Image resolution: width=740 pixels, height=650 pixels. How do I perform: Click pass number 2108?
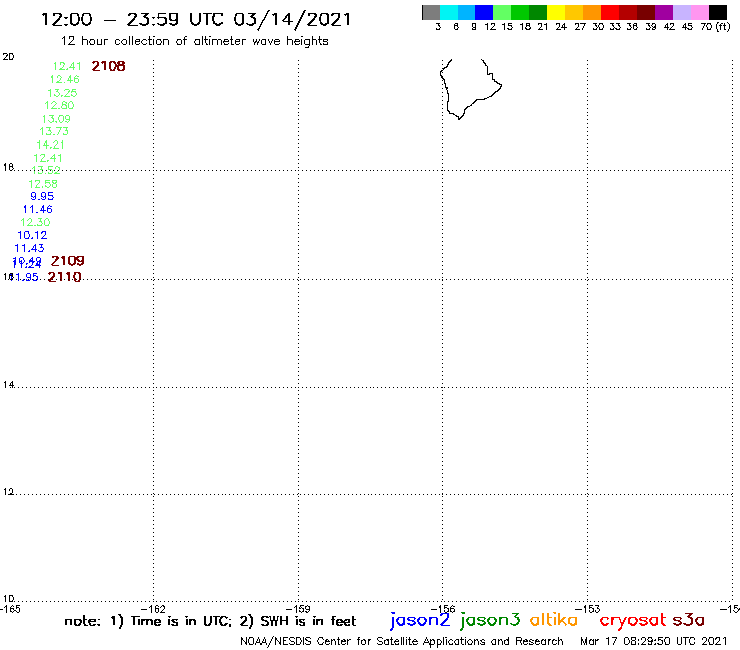pos(109,66)
